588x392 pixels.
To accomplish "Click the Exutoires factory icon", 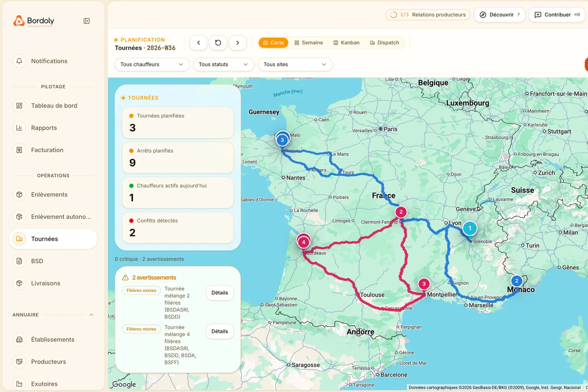I will click(19, 384).
